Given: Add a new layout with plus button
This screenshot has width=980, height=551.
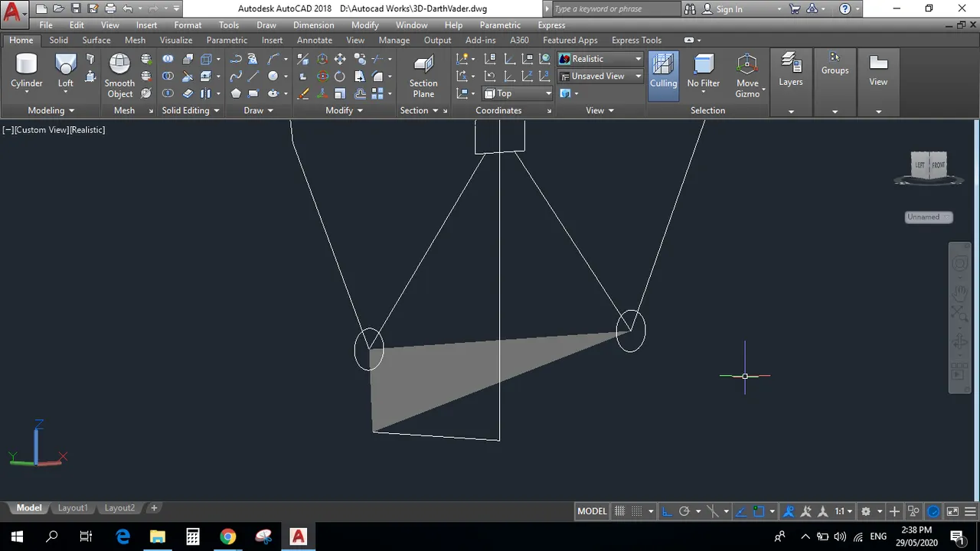Looking at the screenshot, I should pyautogui.click(x=154, y=508).
